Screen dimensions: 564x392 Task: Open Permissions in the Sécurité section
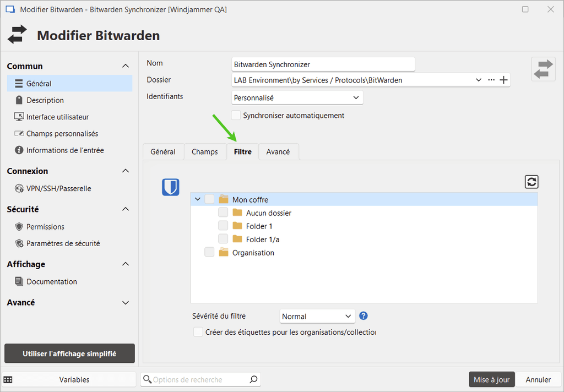(45, 227)
